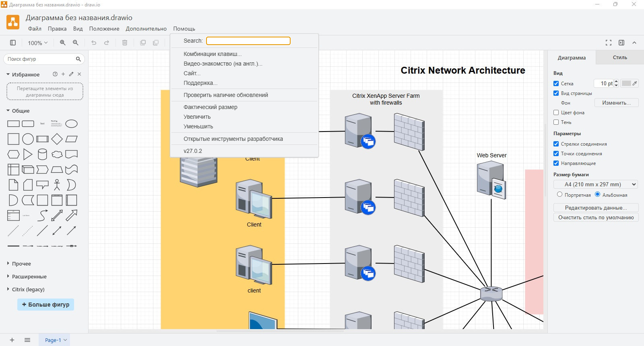
Task: Click the add page plus icon
Action: click(12, 340)
